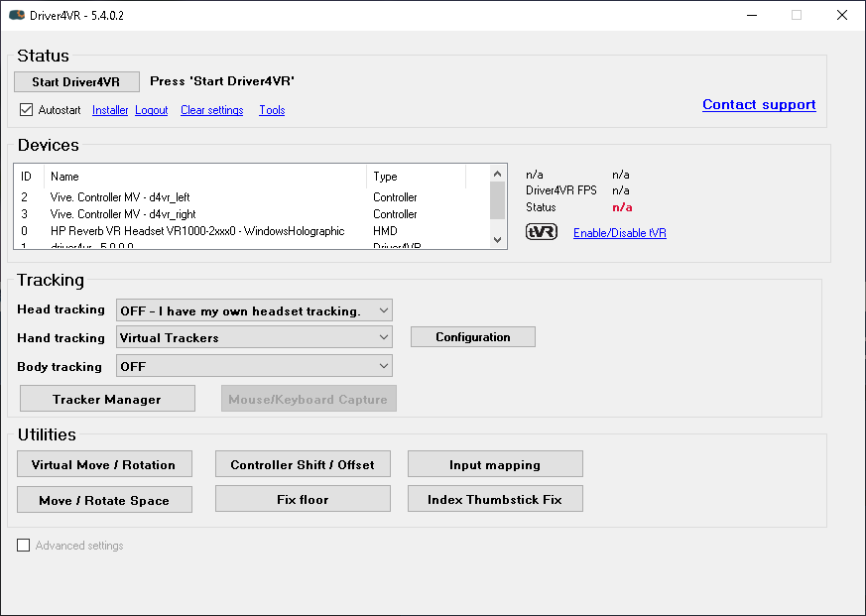The height and width of the screenshot is (616, 866).
Task: Open the Installer link
Action: pyautogui.click(x=110, y=110)
